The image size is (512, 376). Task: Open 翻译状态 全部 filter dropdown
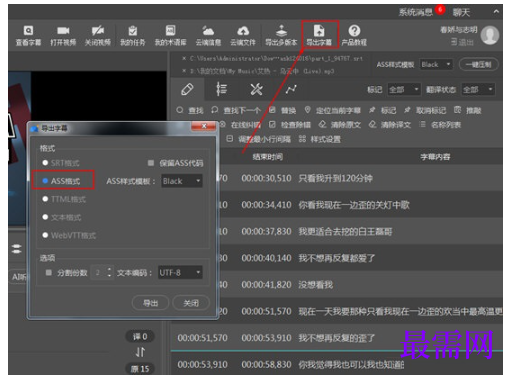point(478,90)
